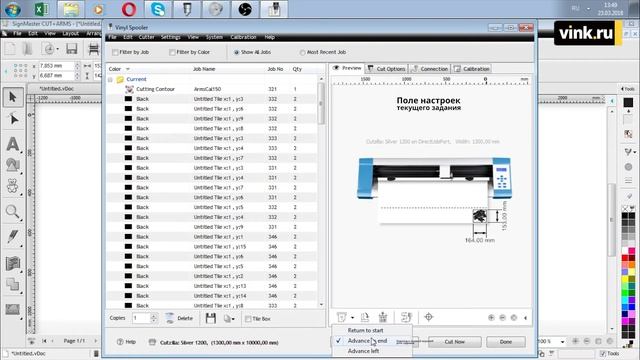Select the Shapes tool in SignMaster

[13, 165]
